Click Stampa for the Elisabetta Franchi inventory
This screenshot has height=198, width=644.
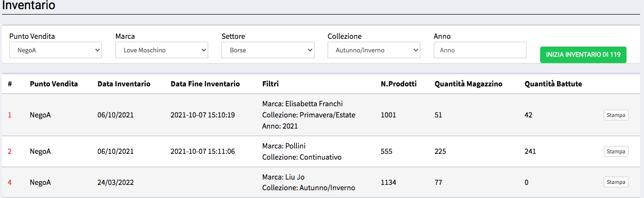616,115
